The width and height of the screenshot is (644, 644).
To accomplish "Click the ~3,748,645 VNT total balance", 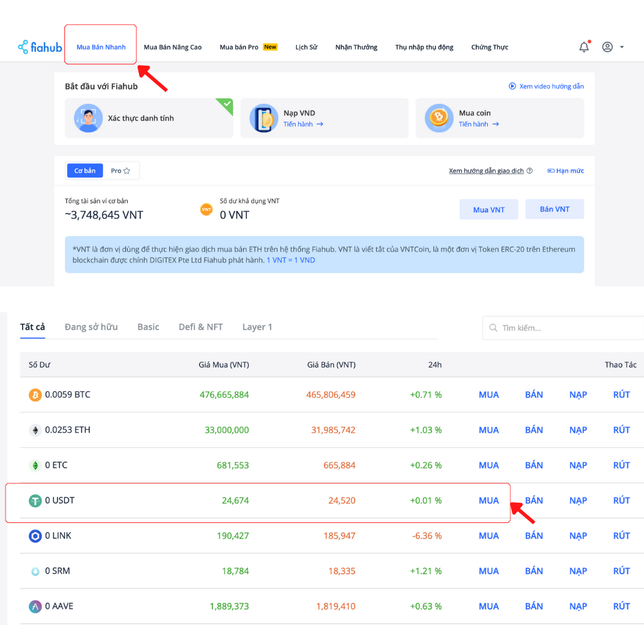I will pos(104,215).
